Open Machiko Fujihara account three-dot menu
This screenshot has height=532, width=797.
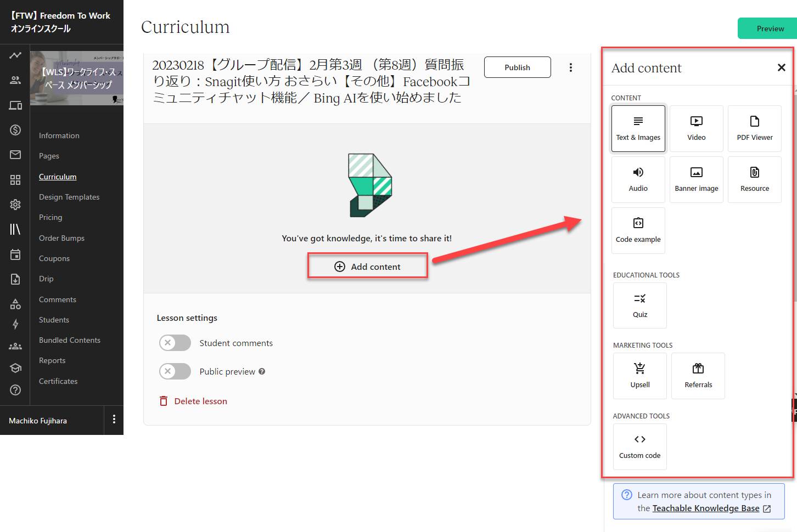click(114, 420)
